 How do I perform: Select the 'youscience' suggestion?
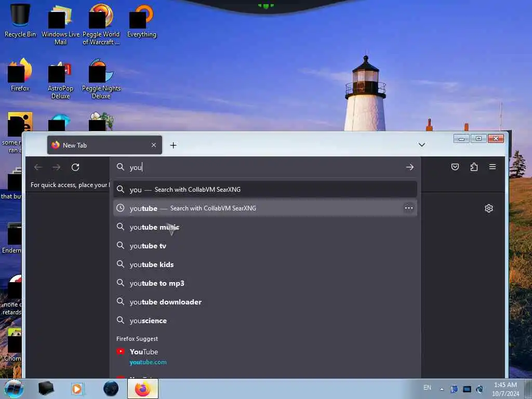265,320
